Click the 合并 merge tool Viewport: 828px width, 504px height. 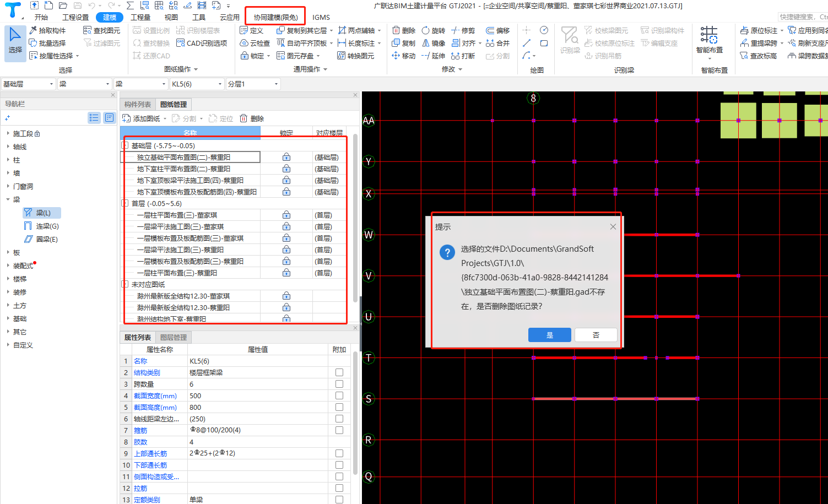(498, 43)
